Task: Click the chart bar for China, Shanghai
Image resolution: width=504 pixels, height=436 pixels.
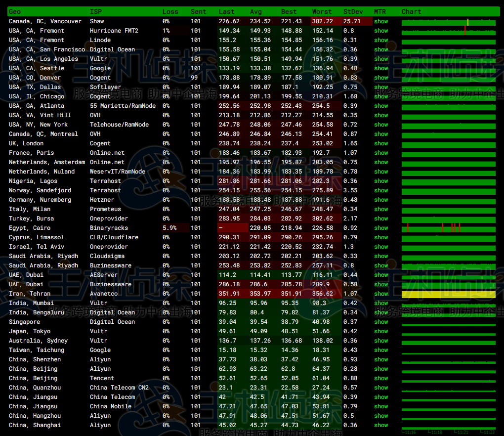Action: click(448, 428)
